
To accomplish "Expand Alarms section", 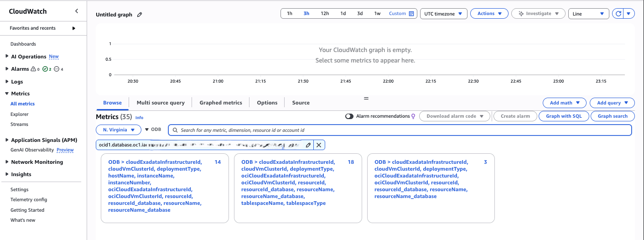I will (x=6, y=69).
